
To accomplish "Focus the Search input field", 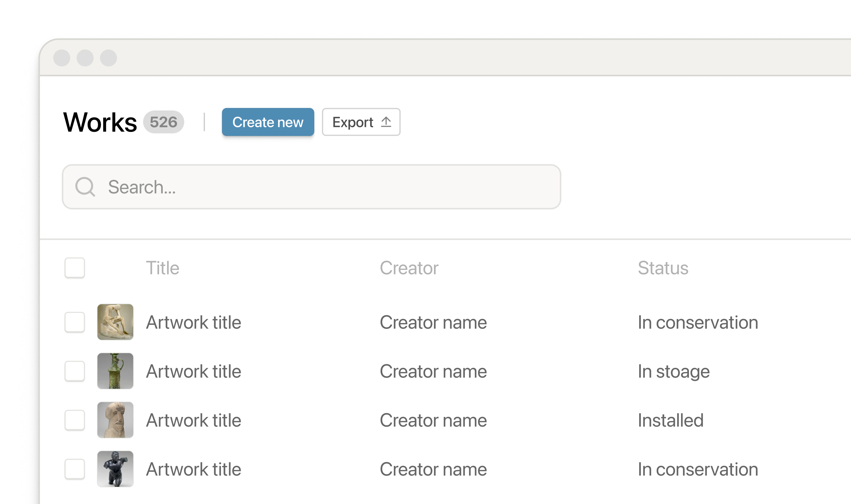I will pos(311,187).
